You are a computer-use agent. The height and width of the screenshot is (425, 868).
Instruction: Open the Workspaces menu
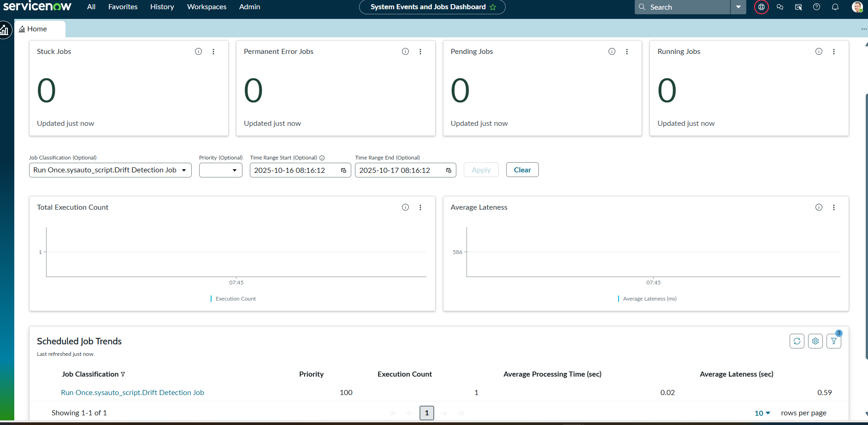207,7
